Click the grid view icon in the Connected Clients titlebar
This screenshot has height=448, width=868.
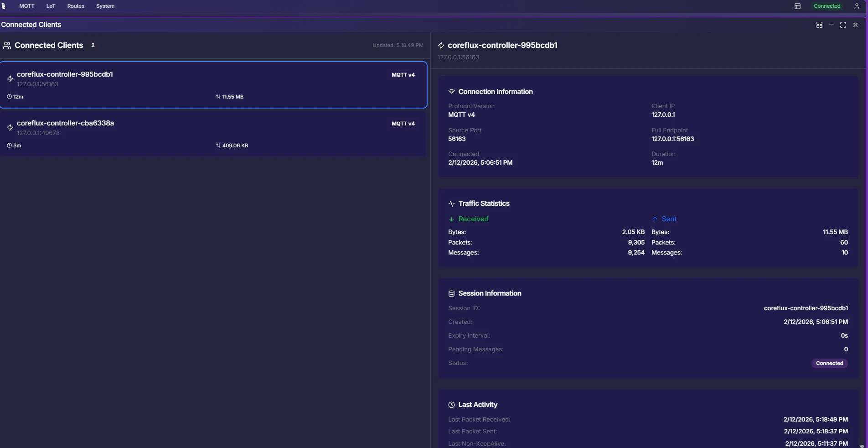point(819,25)
